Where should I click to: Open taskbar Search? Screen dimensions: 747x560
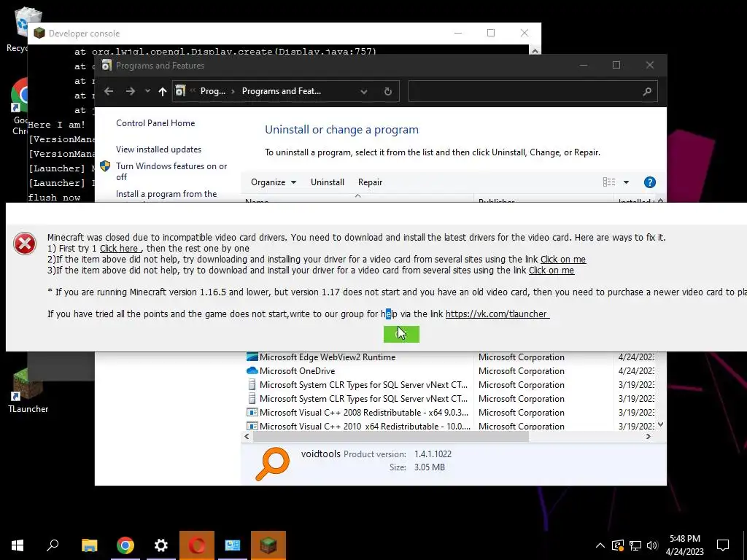point(53,545)
